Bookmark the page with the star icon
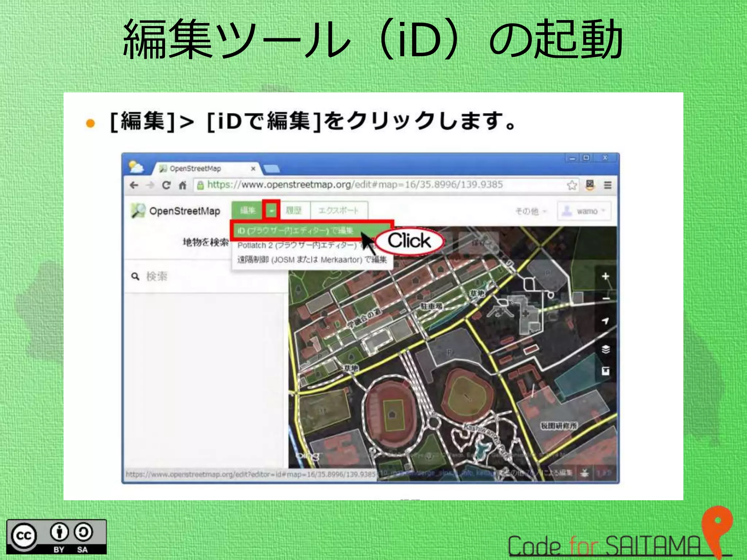This screenshot has height=560, width=747. (x=572, y=185)
